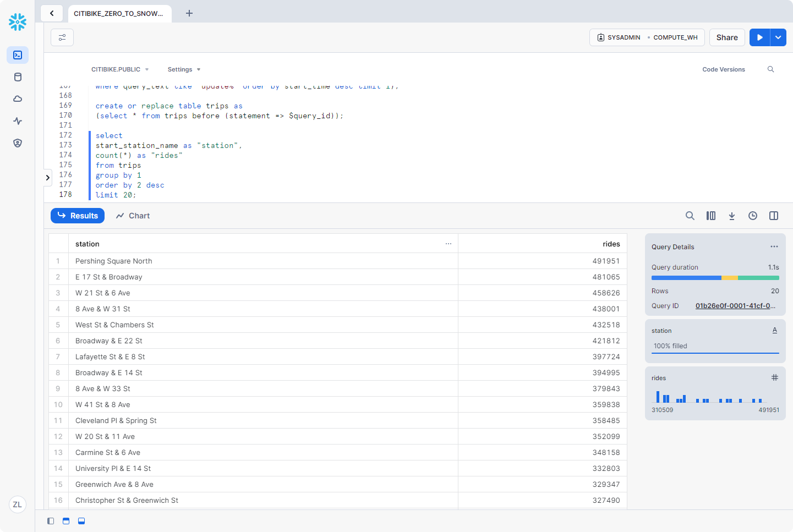
Task: Open the Worksheets icon in left sidebar
Action: [x=18, y=55]
